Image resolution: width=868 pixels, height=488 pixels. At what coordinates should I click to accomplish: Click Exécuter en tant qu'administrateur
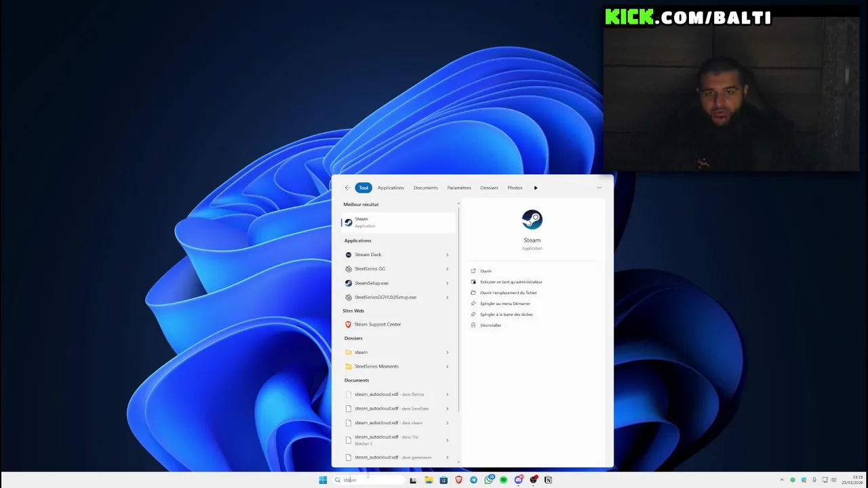pos(511,282)
